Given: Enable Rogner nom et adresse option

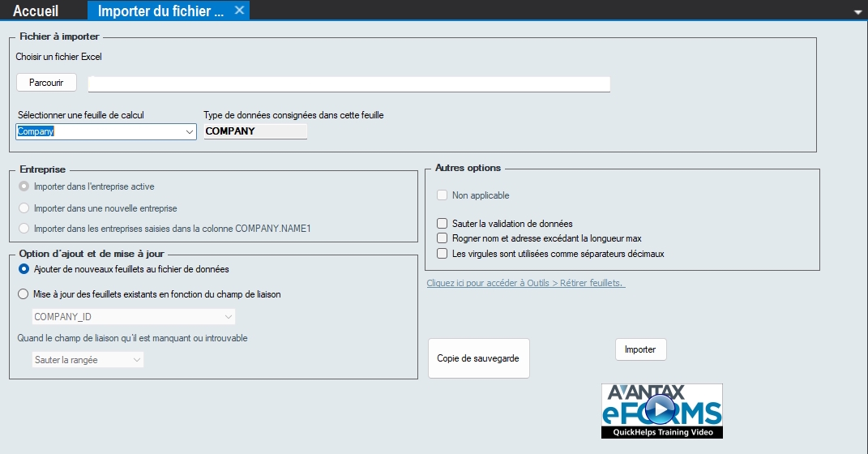Looking at the screenshot, I should tap(443, 238).
